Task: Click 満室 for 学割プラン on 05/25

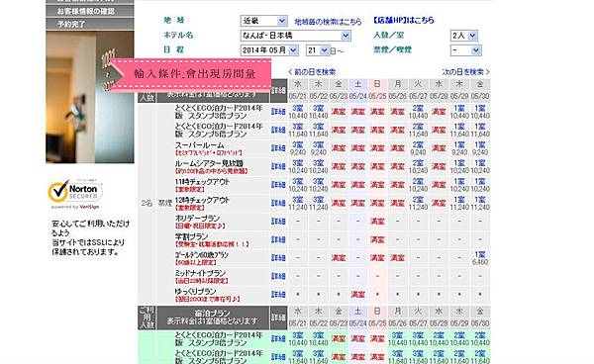Action: 378,239
